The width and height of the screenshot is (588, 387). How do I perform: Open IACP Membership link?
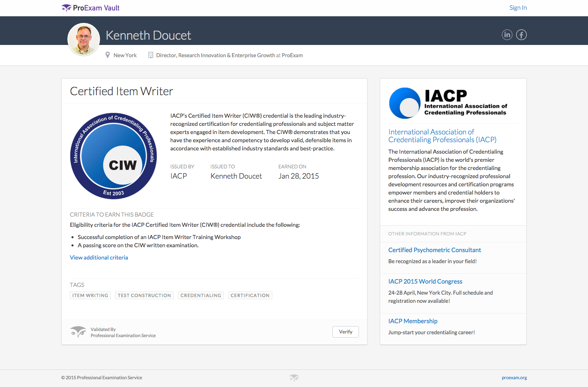tap(413, 321)
